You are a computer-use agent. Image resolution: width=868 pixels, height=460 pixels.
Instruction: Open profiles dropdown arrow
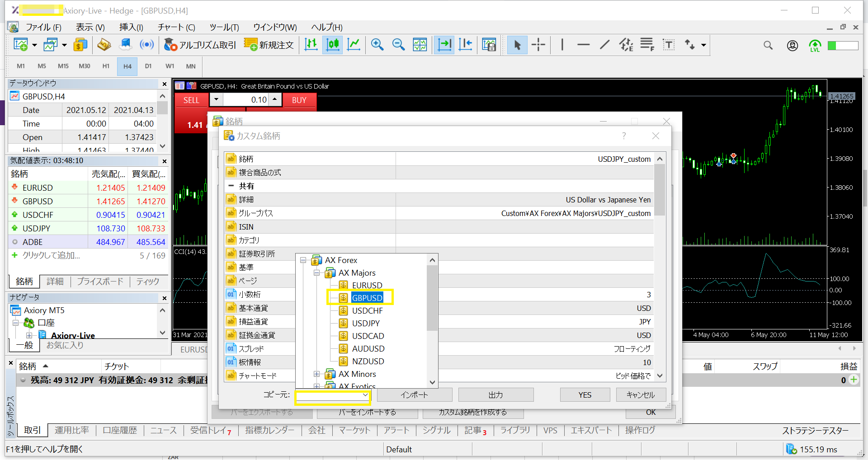point(64,45)
